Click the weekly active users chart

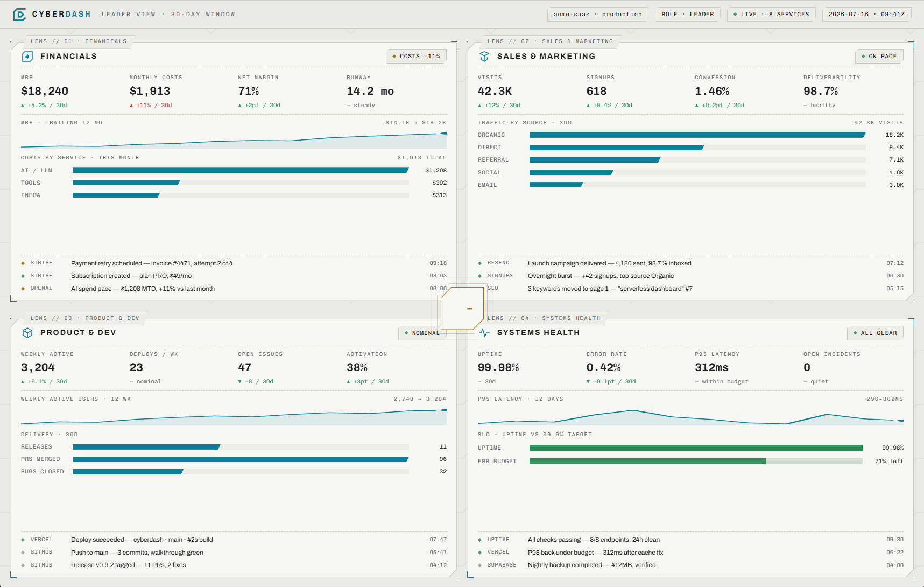point(234,417)
